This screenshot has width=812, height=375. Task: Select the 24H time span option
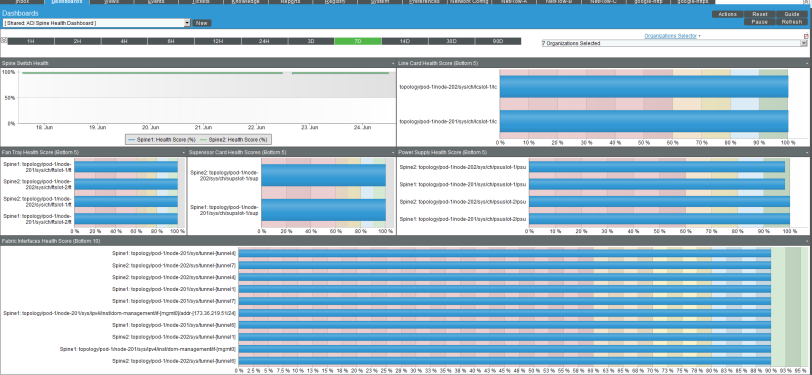click(x=265, y=41)
